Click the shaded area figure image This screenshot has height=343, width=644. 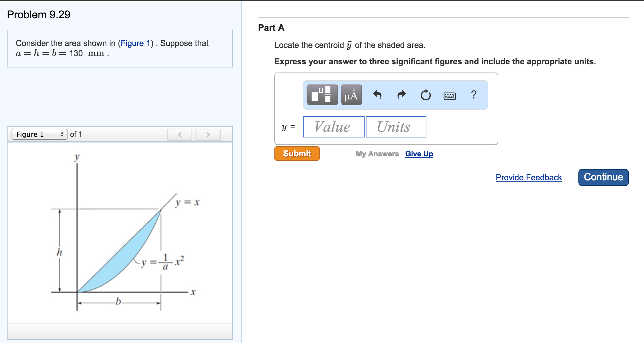coord(120,233)
